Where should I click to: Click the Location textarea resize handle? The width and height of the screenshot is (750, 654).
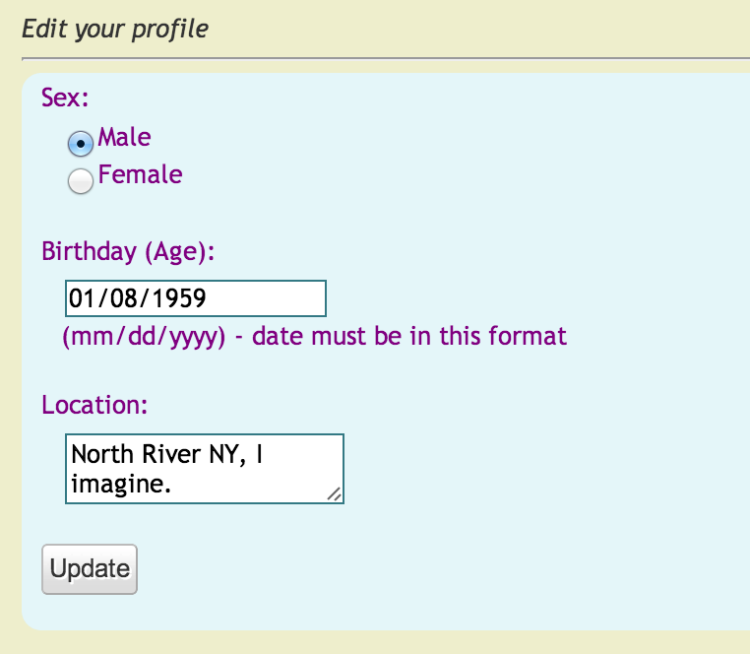click(x=333, y=493)
